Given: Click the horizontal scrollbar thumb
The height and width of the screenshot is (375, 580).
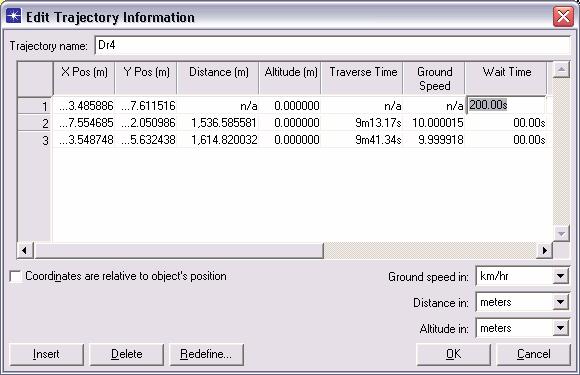Looking at the screenshot, I should coord(179,250).
